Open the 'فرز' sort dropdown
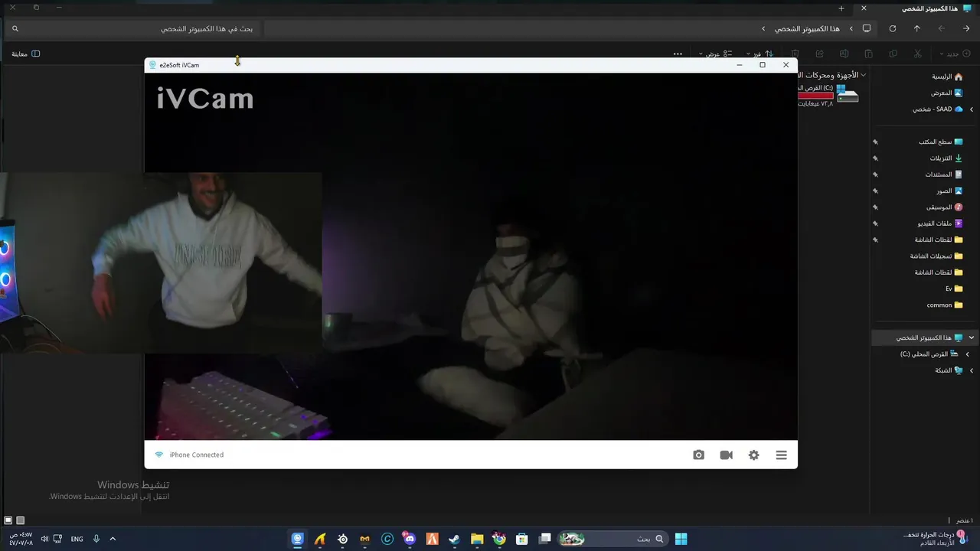This screenshot has height=551, width=980. tap(759, 54)
